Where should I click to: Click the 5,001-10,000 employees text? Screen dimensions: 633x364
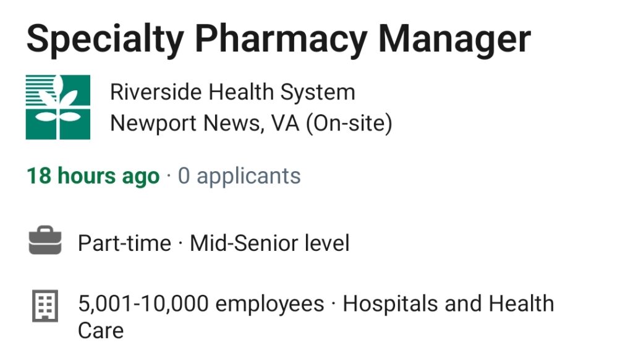201,303
